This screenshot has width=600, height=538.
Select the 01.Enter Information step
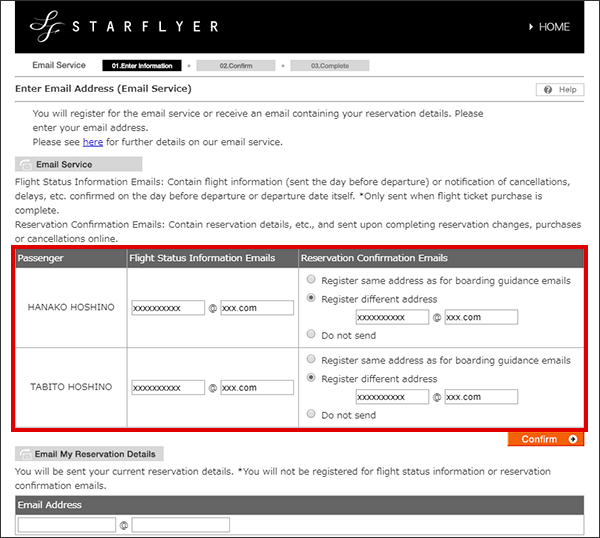click(142, 66)
